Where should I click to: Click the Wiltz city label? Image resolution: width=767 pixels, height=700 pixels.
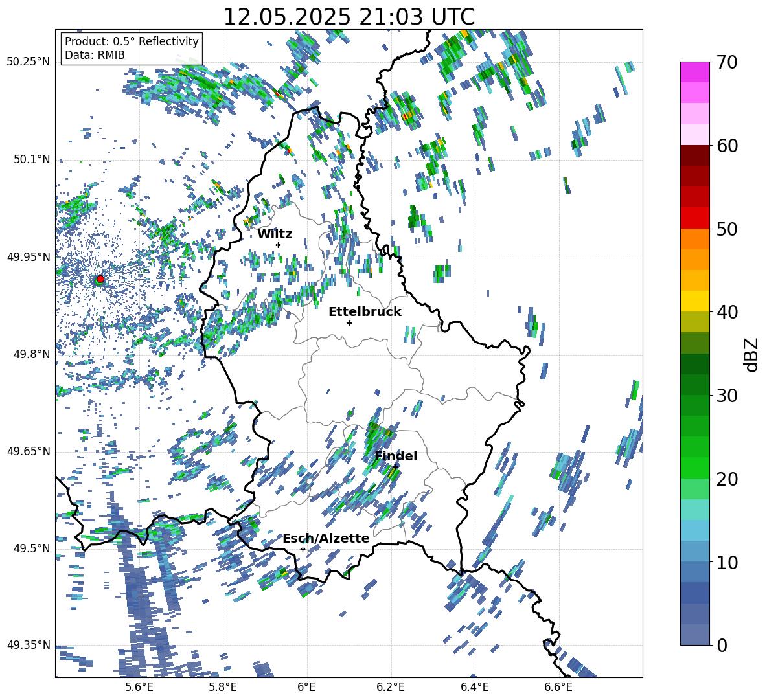point(275,234)
